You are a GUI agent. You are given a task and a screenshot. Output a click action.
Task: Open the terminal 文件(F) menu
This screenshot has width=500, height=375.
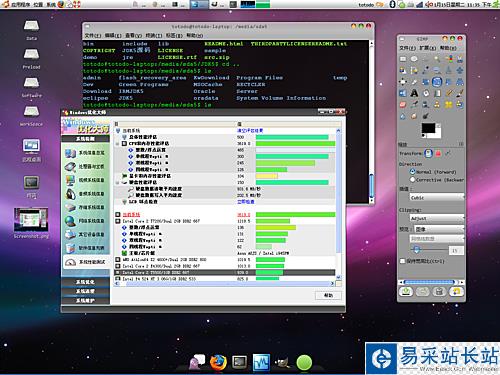pos(93,35)
